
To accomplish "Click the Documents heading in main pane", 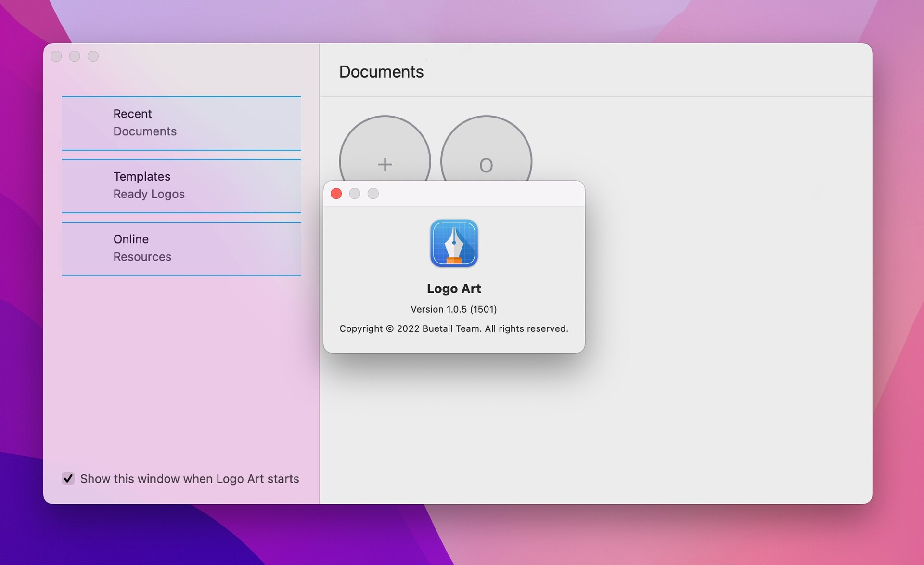I will pyautogui.click(x=381, y=72).
